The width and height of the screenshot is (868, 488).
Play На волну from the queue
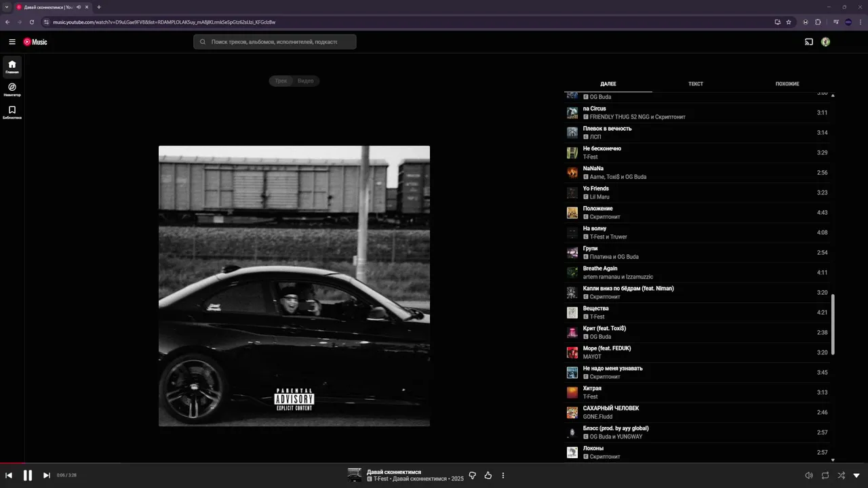pos(698,232)
